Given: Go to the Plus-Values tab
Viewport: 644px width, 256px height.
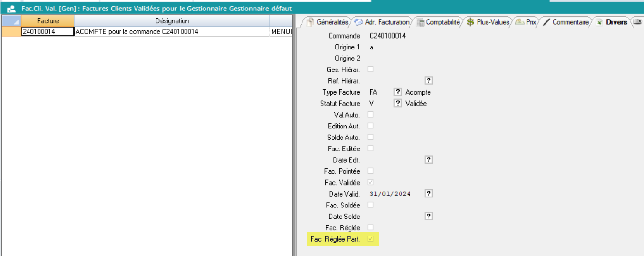Looking at the screenshot, I should (x=488, y=22).
